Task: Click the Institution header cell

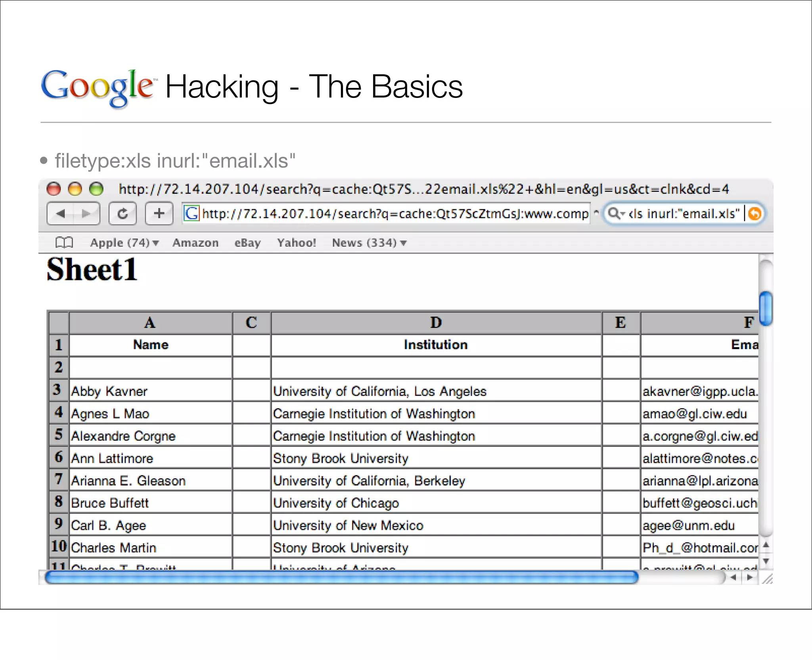Action: [436, 345]
